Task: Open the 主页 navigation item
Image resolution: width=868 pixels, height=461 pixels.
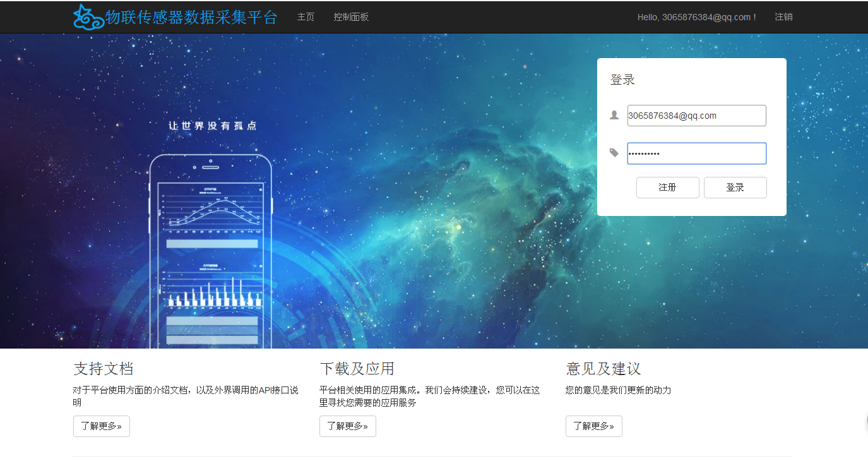Action: (306, 17)
